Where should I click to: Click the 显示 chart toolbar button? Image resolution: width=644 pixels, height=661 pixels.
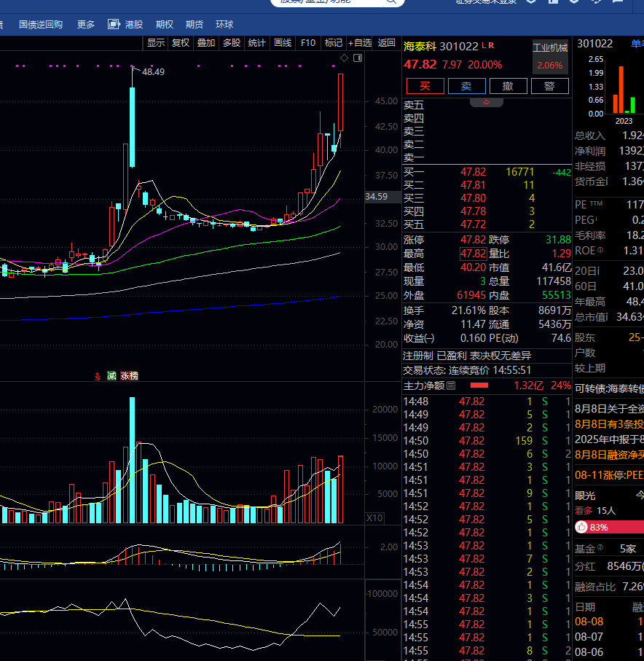pos(155,43)
